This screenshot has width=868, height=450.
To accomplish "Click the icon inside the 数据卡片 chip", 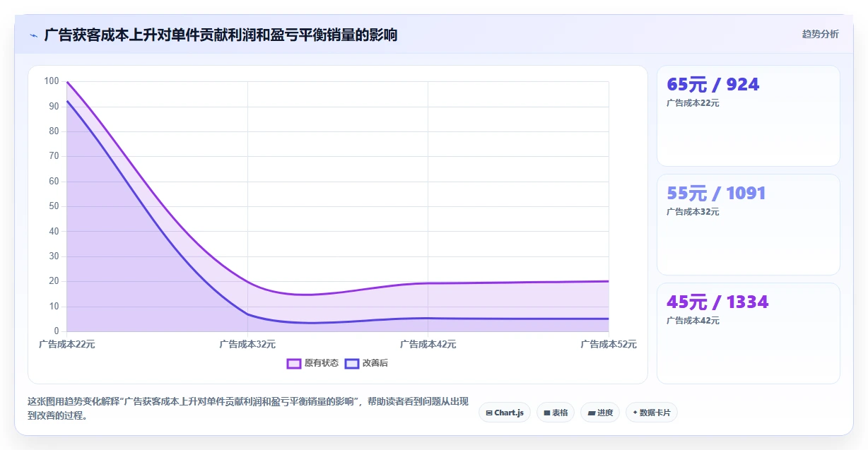I will (635, 413).
